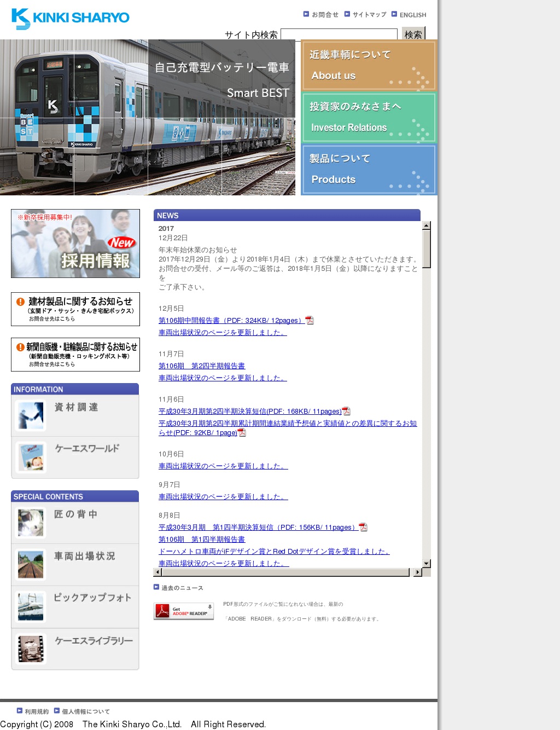
Task: Open the iFデザイン賞 Red Dot award news link
Action: (x=274, y=552)
